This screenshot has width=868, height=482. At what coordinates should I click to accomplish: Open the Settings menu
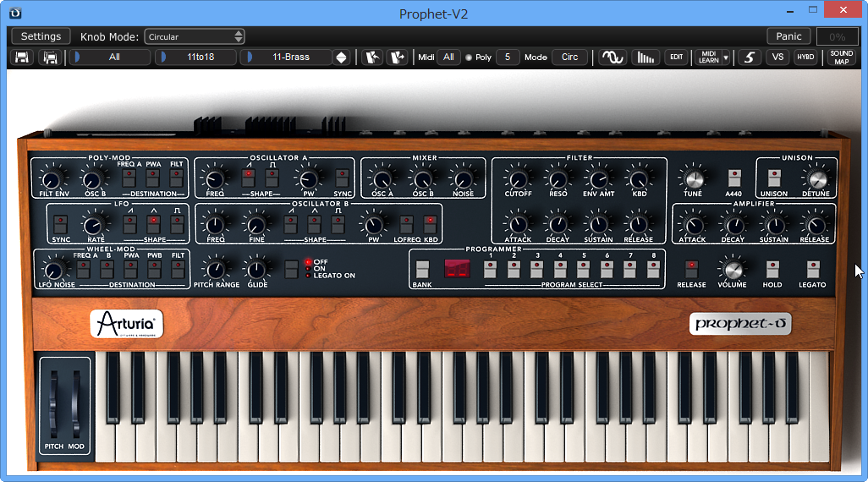pos(41,36)
